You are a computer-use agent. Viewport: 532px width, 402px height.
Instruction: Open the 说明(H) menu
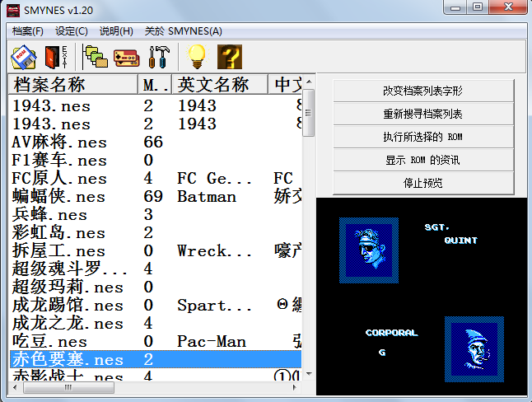click(116, 31)
